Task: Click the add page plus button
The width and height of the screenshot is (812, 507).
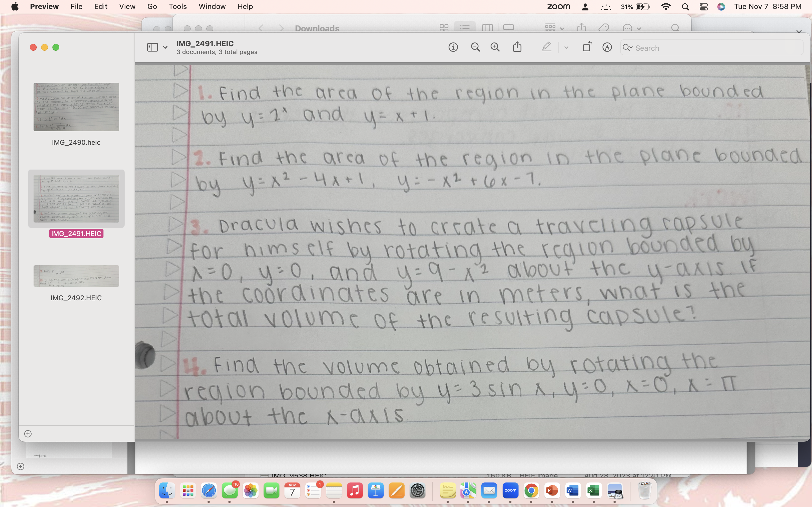Action: tap(28, 433)
